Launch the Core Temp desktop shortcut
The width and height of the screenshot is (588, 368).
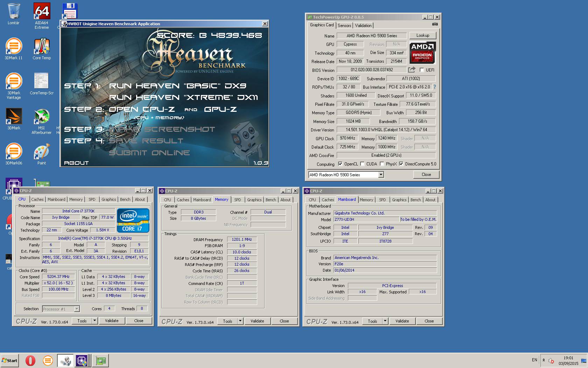tap(42, 49)
